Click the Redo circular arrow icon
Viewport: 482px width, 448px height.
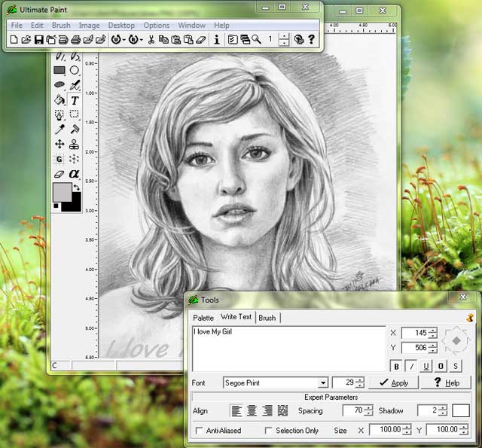click(x=133, y=39)
